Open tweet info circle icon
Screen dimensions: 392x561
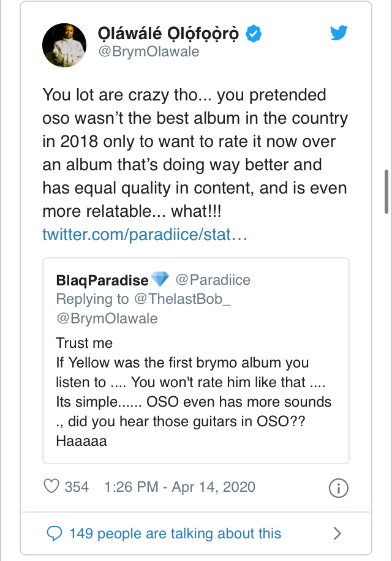click(x=338, y=488)
